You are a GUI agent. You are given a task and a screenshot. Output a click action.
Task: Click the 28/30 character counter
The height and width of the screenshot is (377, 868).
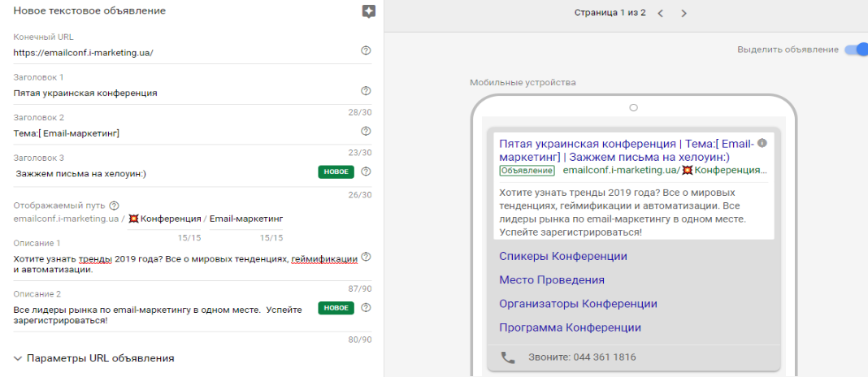360,112
